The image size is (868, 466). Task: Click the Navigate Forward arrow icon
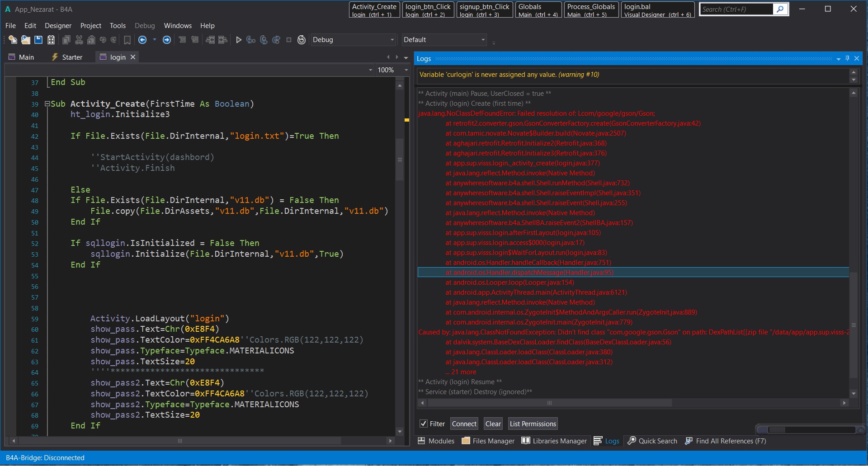pyautogui.click(x=167, y=40)
